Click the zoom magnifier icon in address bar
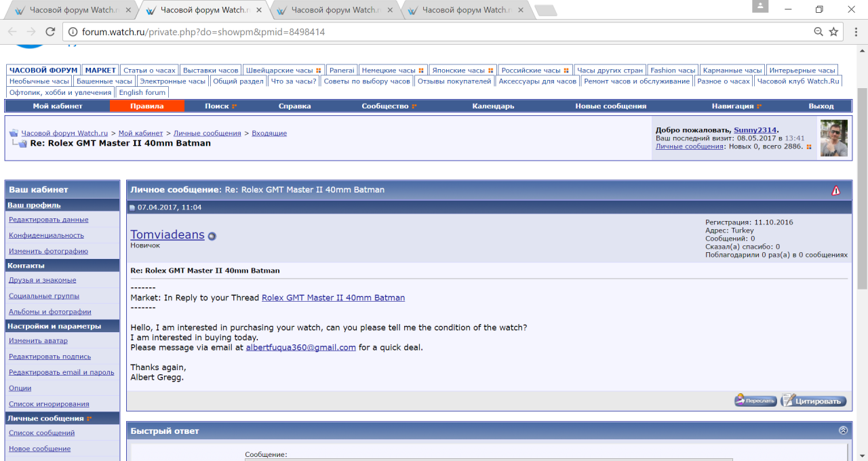Screen dimensions: 868x461 pyautogui.click(x=818, y=32)
